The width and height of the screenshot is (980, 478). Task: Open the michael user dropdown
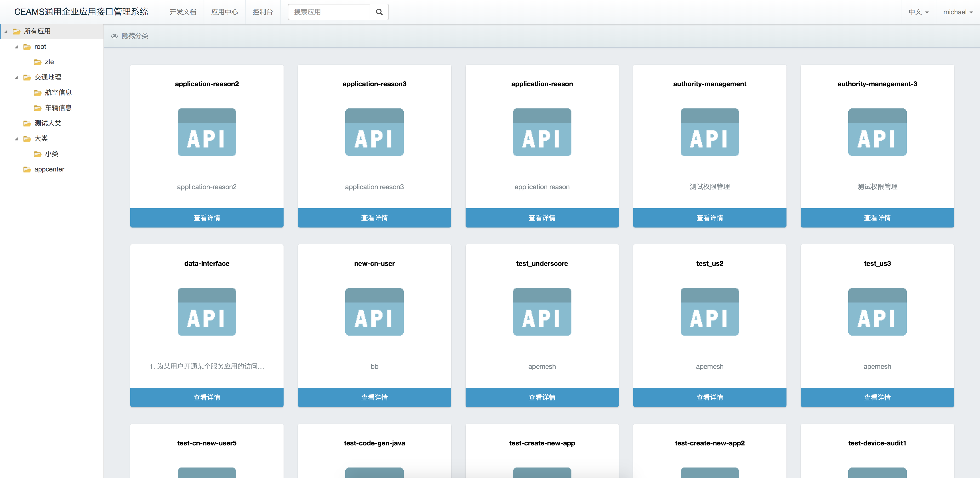(x=958, y=12)
